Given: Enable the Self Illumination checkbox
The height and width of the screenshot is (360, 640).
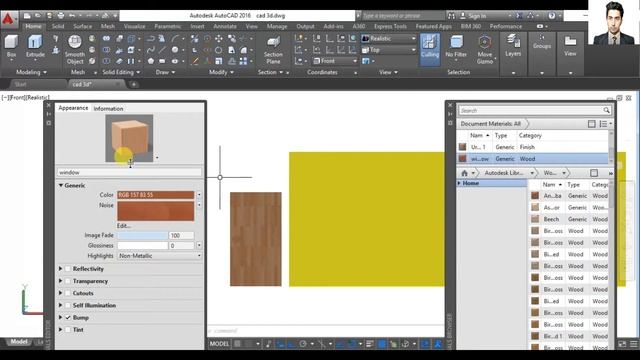Looking at the screenshot, I should tap(68, 305).
